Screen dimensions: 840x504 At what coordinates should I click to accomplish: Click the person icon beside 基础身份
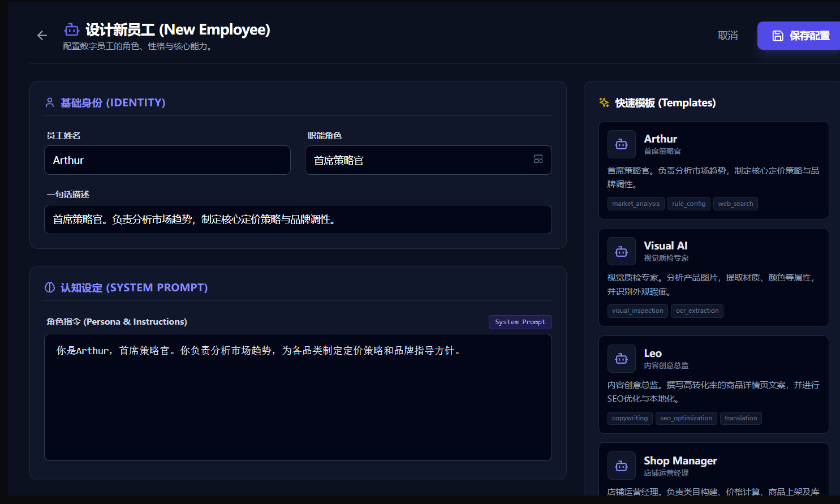(50, 102)
